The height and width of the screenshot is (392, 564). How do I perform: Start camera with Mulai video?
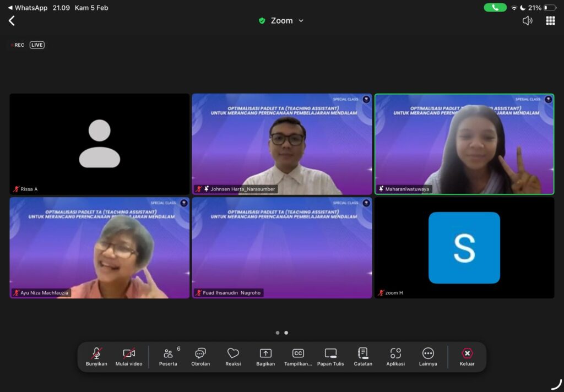pos(129,357)
